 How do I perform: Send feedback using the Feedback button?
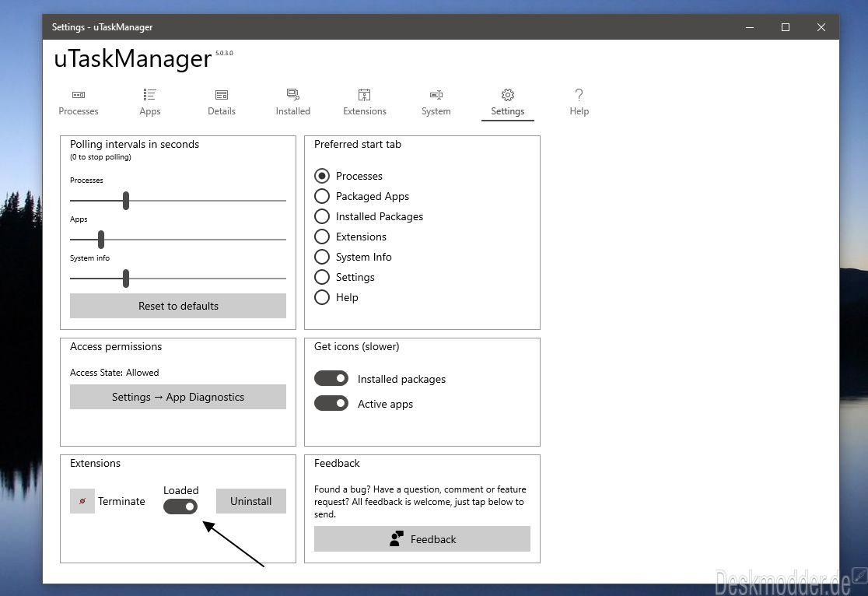click(422, 539)
